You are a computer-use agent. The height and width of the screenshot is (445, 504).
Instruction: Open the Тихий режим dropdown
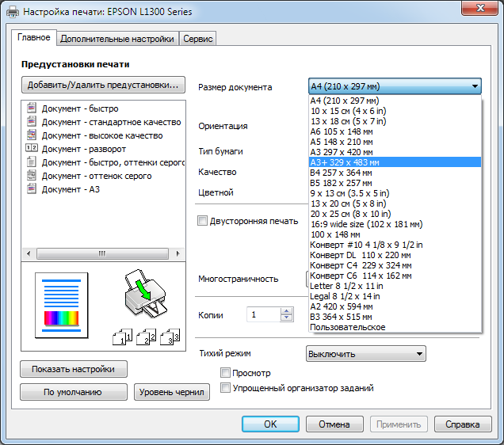366,354
